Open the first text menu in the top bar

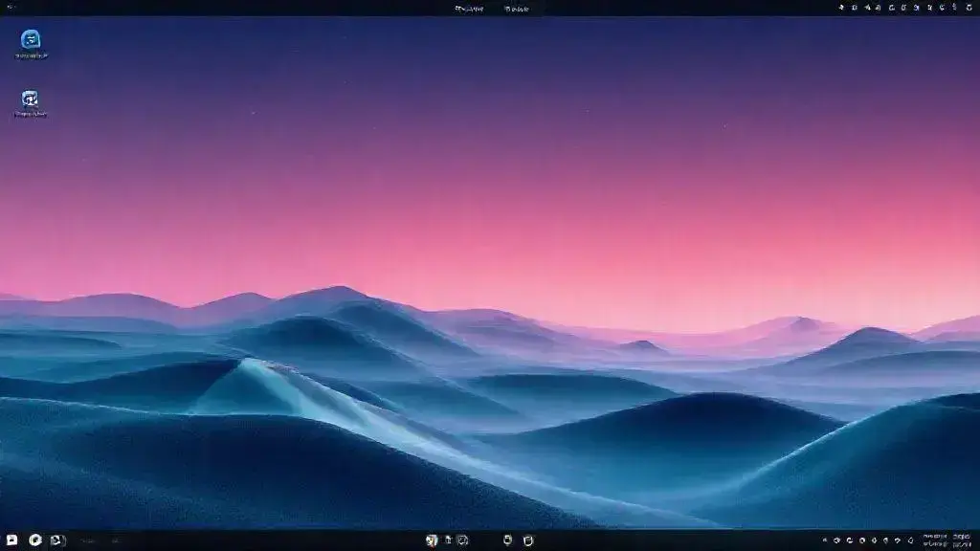(469, 9)
